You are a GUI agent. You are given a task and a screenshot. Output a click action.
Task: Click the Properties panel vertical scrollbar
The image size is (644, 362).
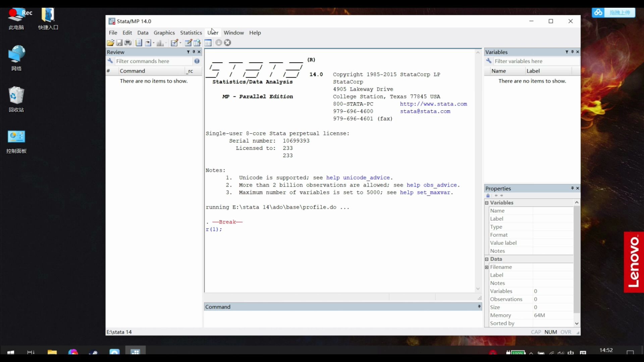[x=577, y=261]
